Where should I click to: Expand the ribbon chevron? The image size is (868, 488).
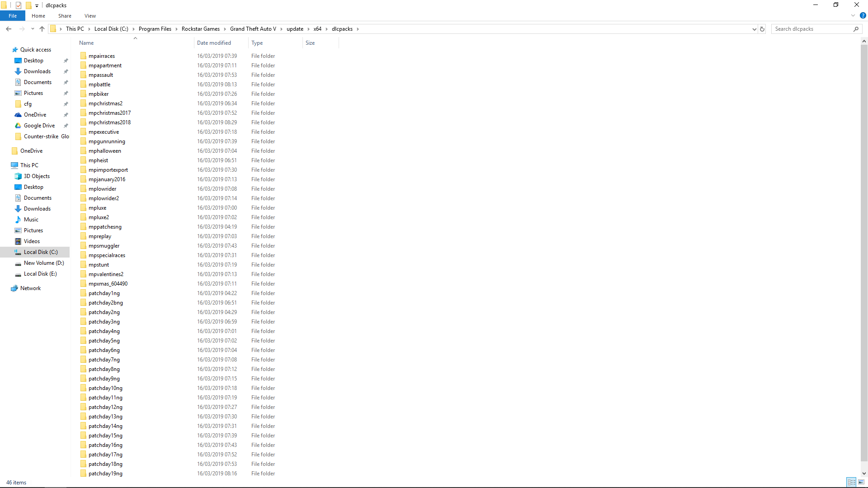[x=853, y=15]
